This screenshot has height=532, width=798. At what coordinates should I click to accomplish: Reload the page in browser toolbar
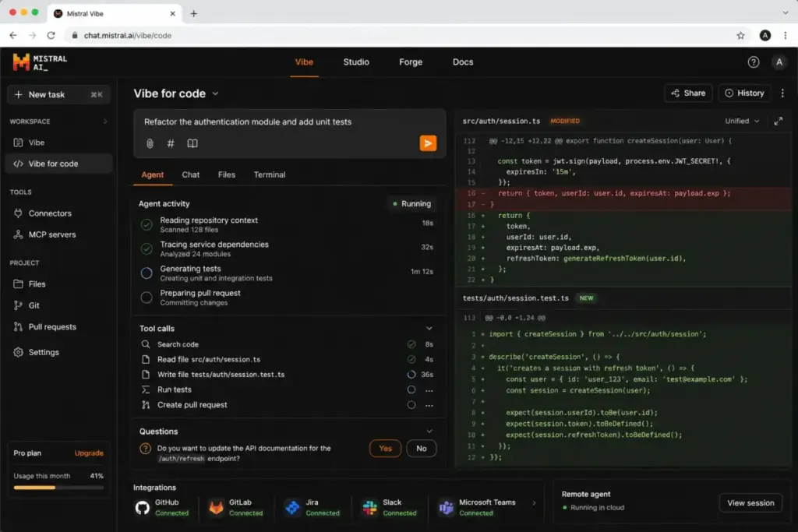(51, 36)
